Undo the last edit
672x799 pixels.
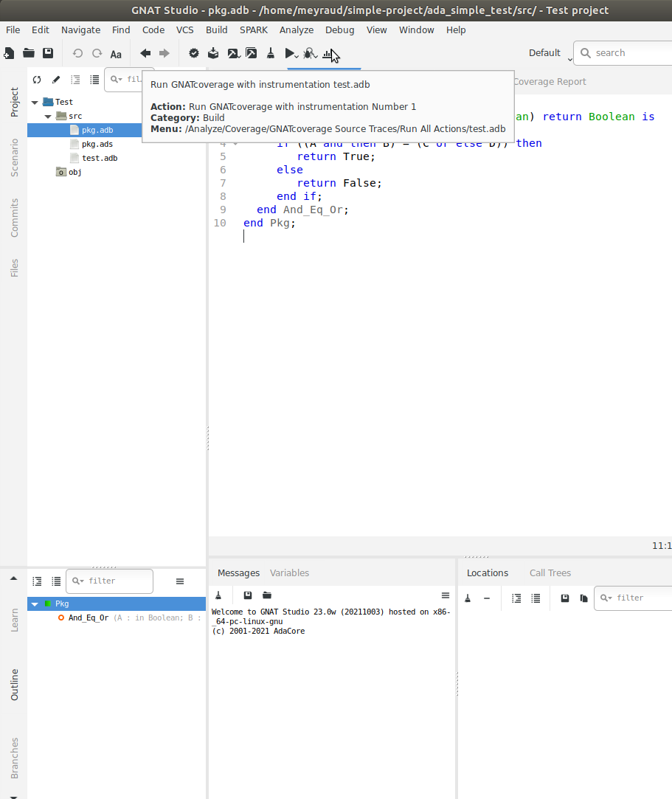77,53
